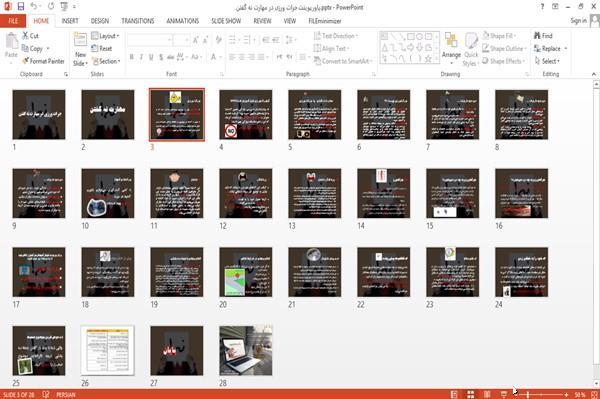Viewport: 600px width, 399px height.
Task: Click Slide Sorter view icon in status bar
Action: pos(471,394)
